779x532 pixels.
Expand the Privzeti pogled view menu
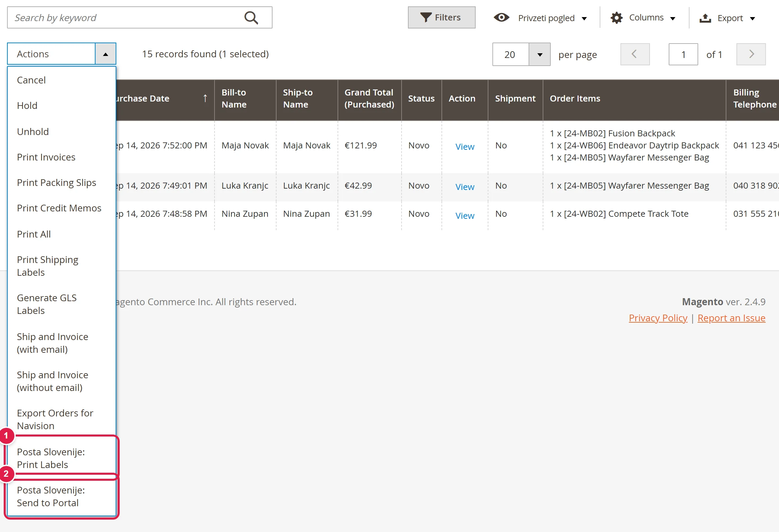pos(584,18)
